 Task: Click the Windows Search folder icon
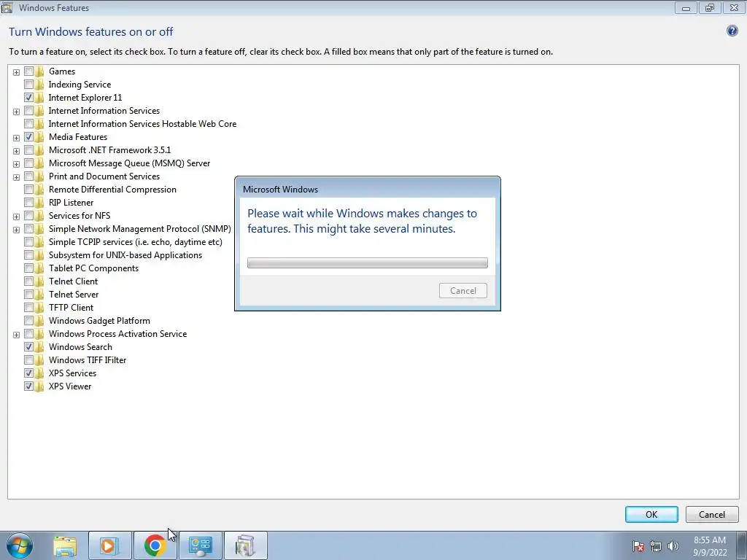pyautogui.click(x=39, y=347)
